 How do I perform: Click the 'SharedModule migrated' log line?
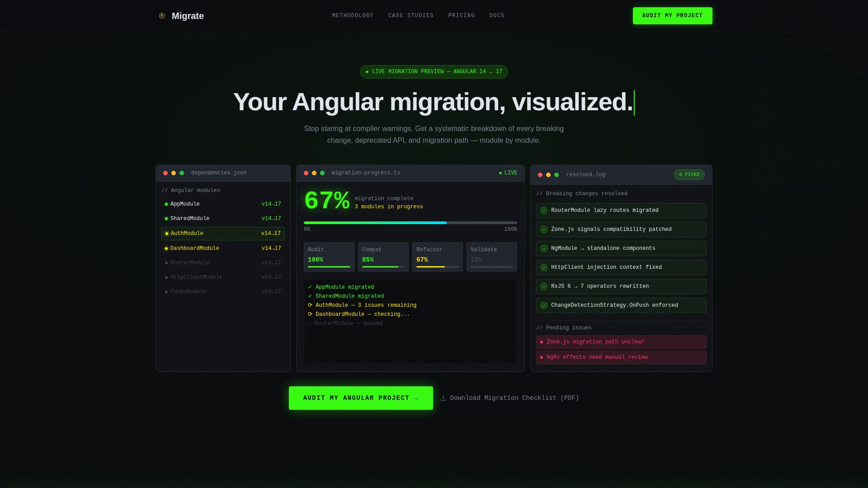(x=346, y=296)
